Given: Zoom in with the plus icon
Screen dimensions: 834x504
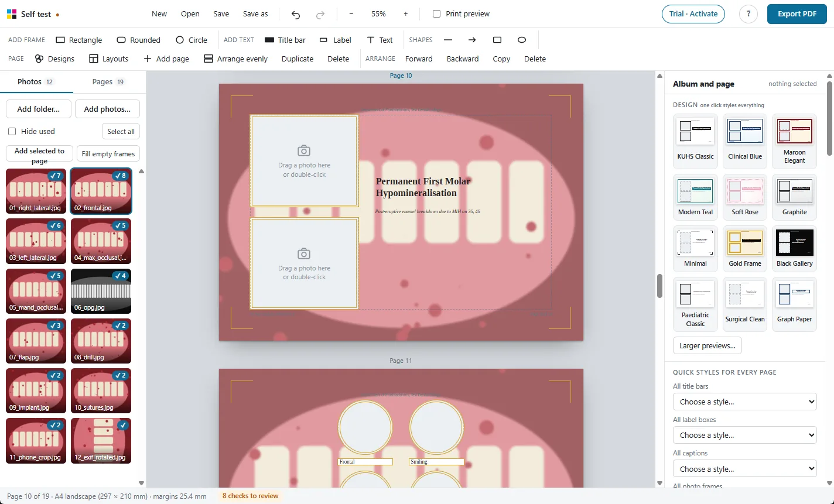Looking at the screenshot, I should pos(406,14).
